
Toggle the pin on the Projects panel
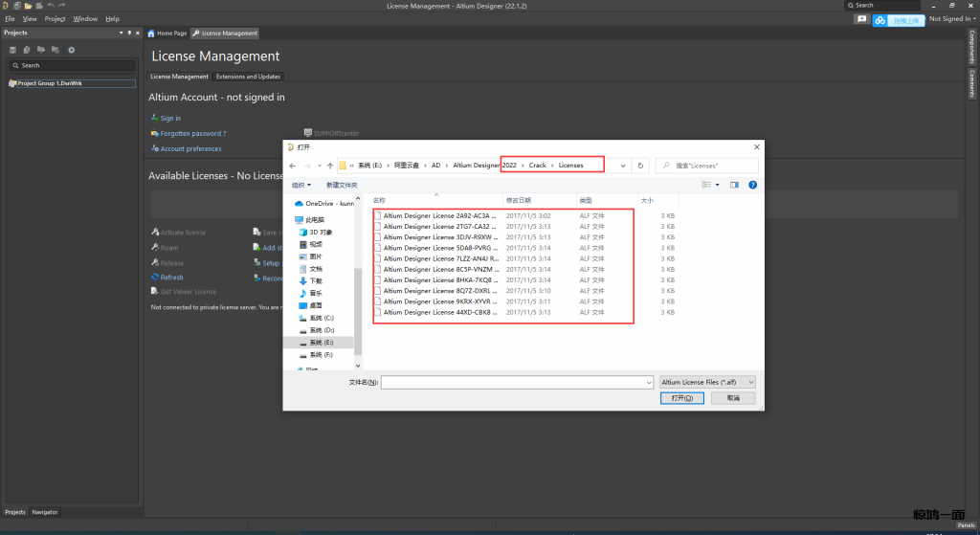pos(131,33)
